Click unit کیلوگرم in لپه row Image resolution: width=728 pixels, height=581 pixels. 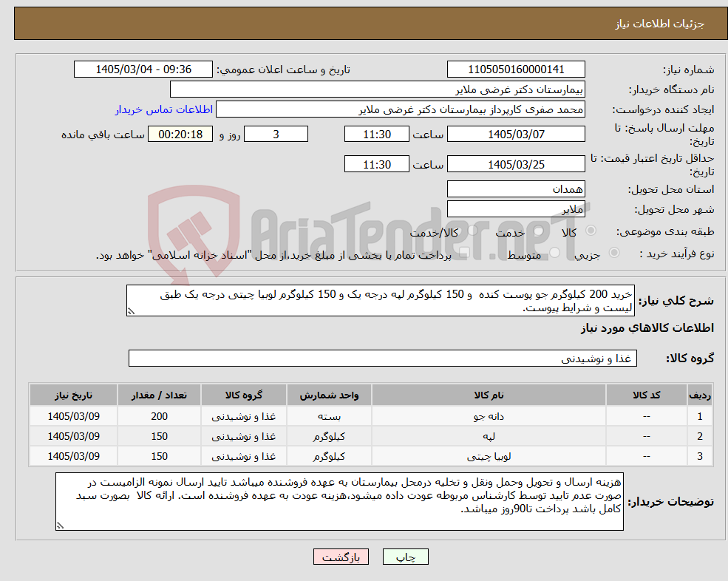(x=329, y=436)
